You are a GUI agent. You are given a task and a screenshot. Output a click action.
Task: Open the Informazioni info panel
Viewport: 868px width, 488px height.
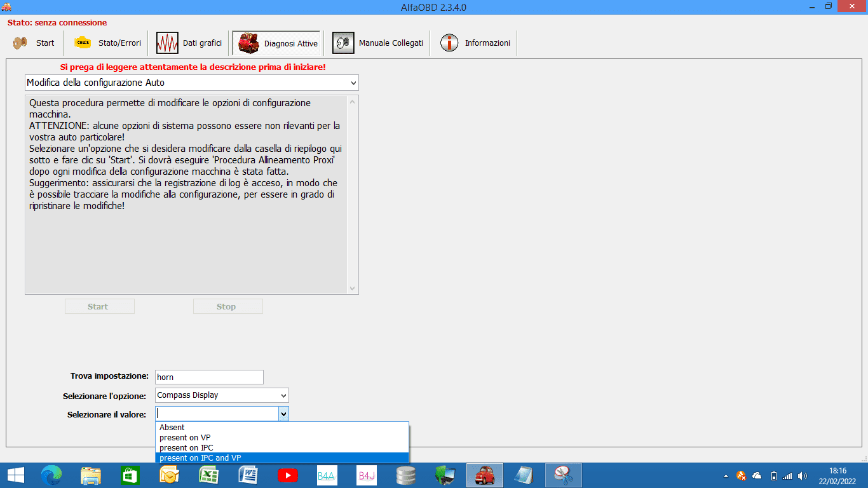(x=475, y=43)
